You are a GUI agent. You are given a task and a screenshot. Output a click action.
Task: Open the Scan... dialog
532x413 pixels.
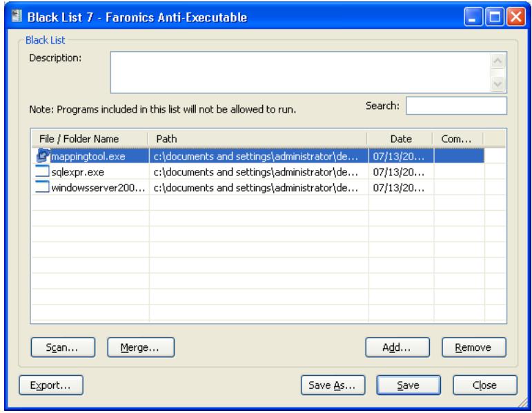(x=63, y=347)
